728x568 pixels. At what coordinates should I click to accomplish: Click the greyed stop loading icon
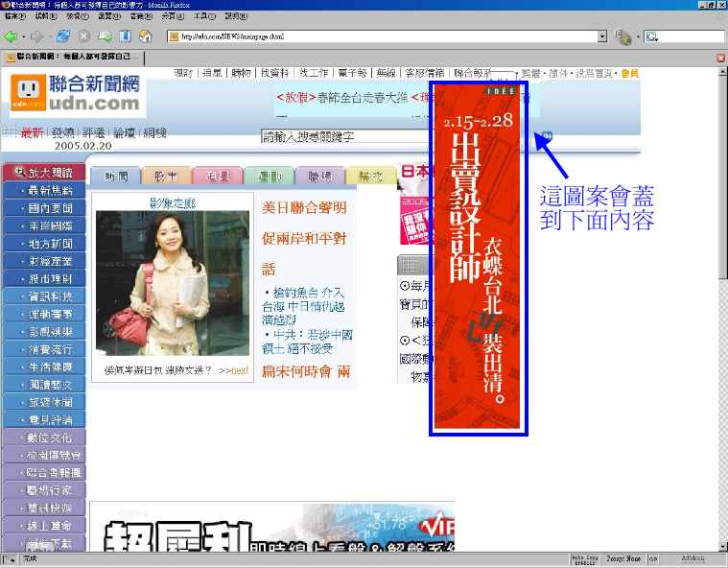tap(83, 36)
